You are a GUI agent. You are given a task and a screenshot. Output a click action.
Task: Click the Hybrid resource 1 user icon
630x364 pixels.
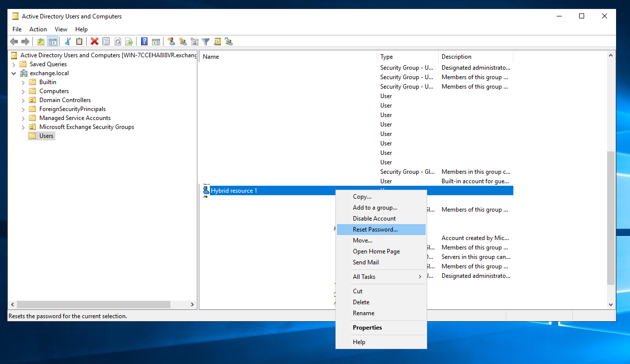point(206,190)
